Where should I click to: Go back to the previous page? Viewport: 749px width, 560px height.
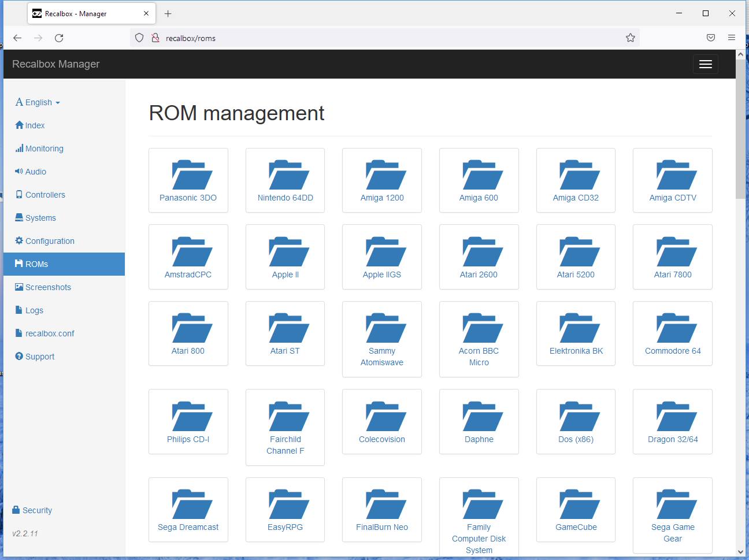pos(17,38)
